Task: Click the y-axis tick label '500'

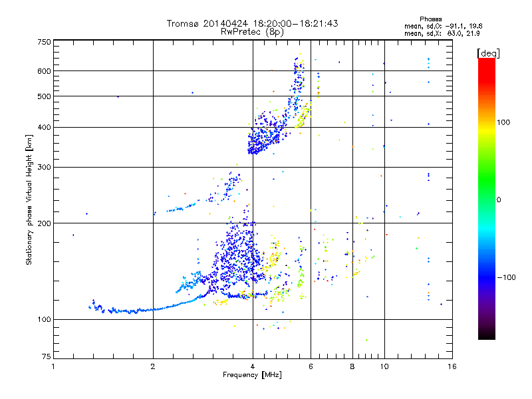Action: [44, 96]
